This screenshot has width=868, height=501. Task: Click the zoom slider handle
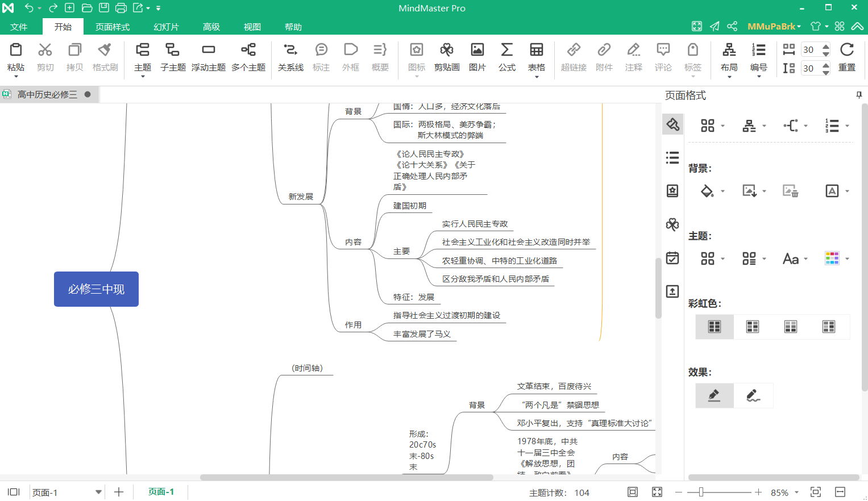click(701, 492)
